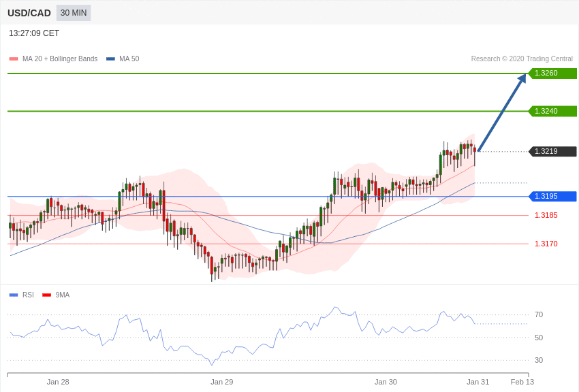Click the blue RSI legend swatch
This screenshot has width=579, height=392.
coord(14,295)
